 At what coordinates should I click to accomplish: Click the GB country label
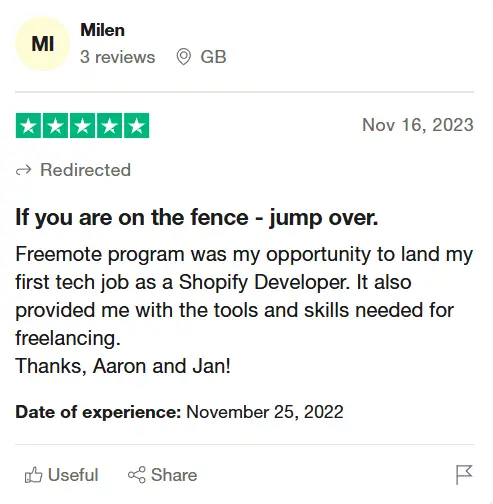coord(213,57)
